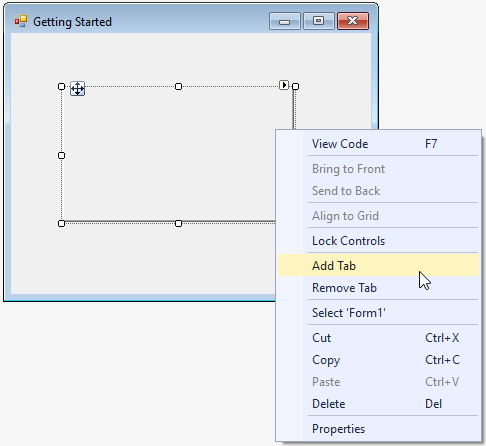Click the bottom-center resize handle of the control
Screen dimensions: 486x446
178,223
